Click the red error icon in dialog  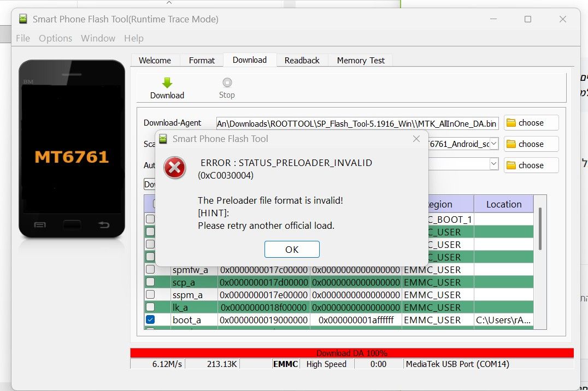coord(175,169)
